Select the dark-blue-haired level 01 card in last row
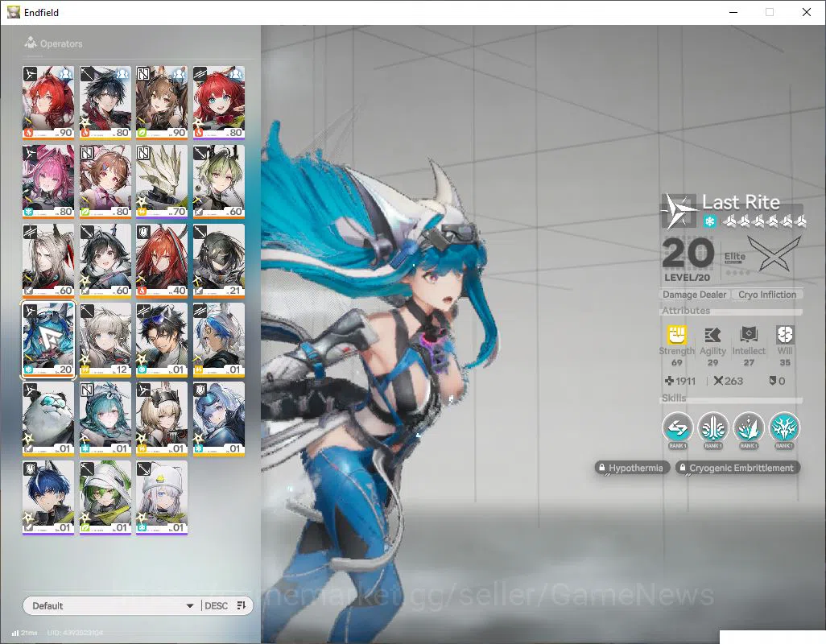The image size is (826, 644). pyautogui.click(x=48, y=497)
